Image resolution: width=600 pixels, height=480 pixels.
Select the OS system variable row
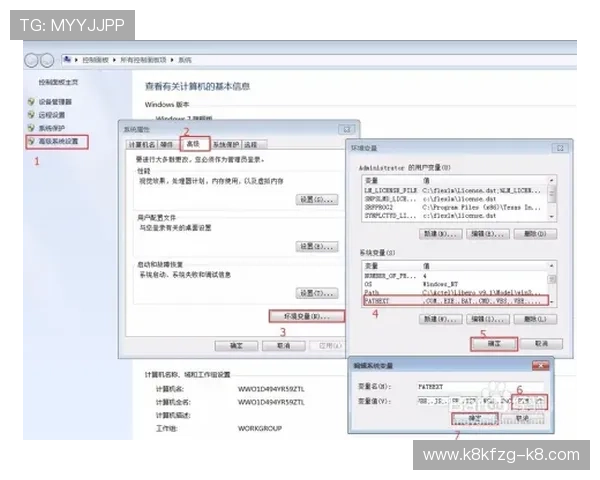pos(456,284)
